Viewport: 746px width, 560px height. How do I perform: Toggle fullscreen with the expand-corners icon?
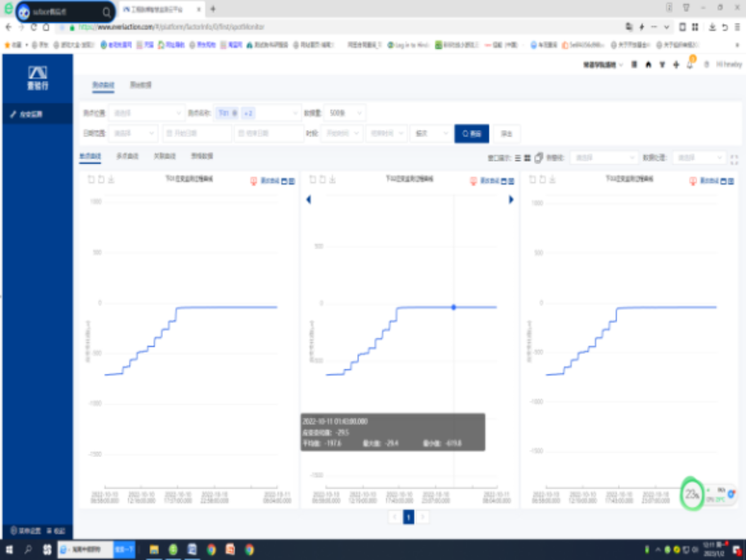click(x=734, y=159)
